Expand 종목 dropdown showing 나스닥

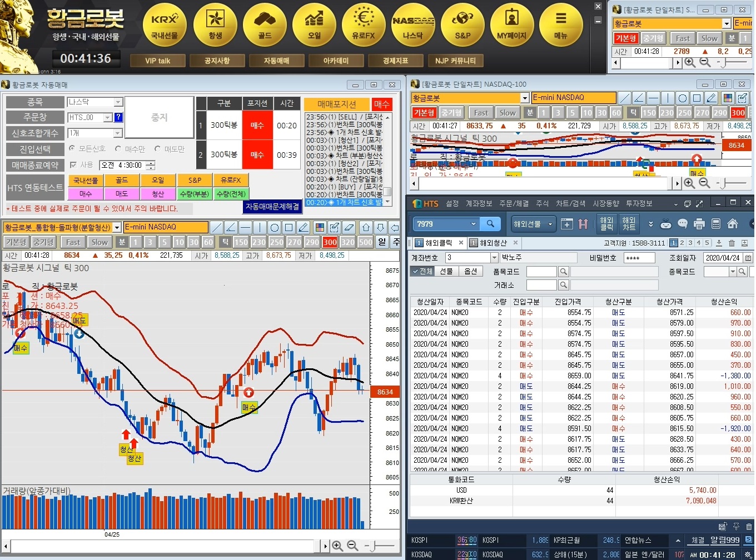coord(118,102)
